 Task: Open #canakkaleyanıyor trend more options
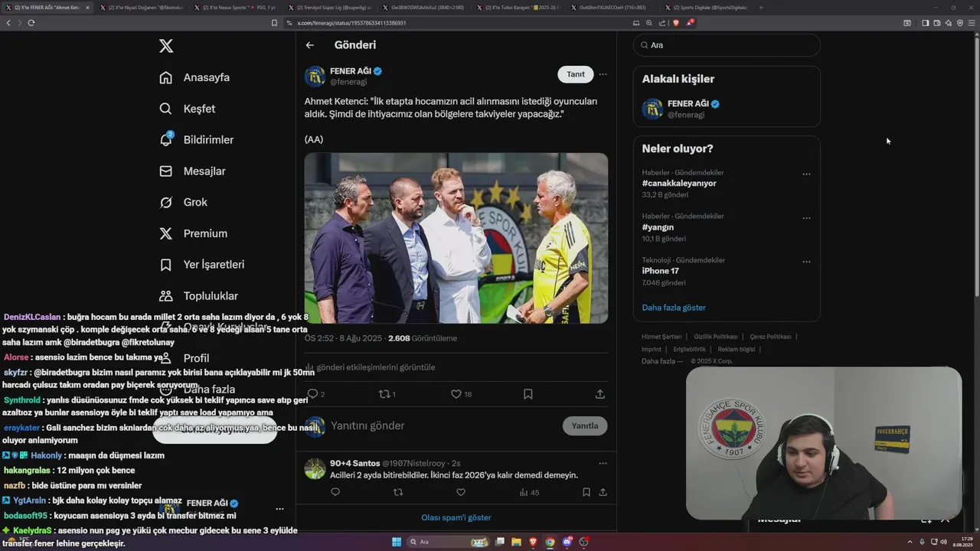(806, 174)
